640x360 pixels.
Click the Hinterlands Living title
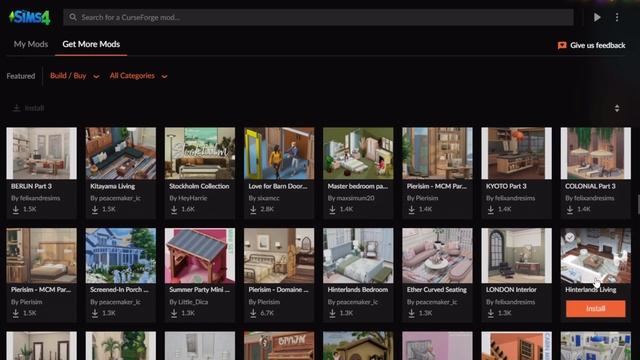point(591,290)
